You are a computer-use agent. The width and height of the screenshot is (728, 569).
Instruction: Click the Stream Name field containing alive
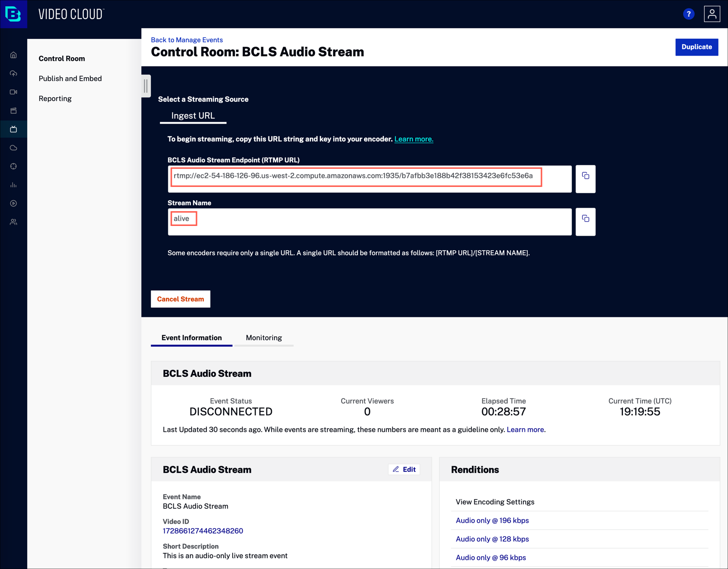click(x=370, y=222)
